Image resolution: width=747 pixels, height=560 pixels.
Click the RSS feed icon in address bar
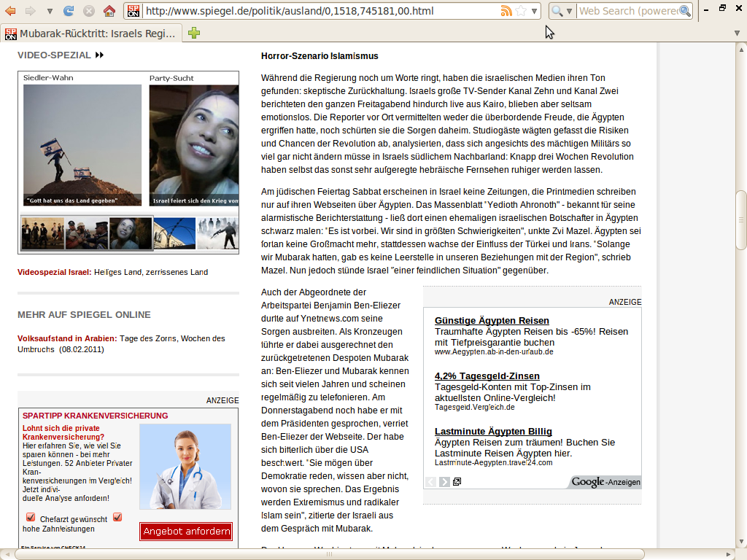(506, 11)
